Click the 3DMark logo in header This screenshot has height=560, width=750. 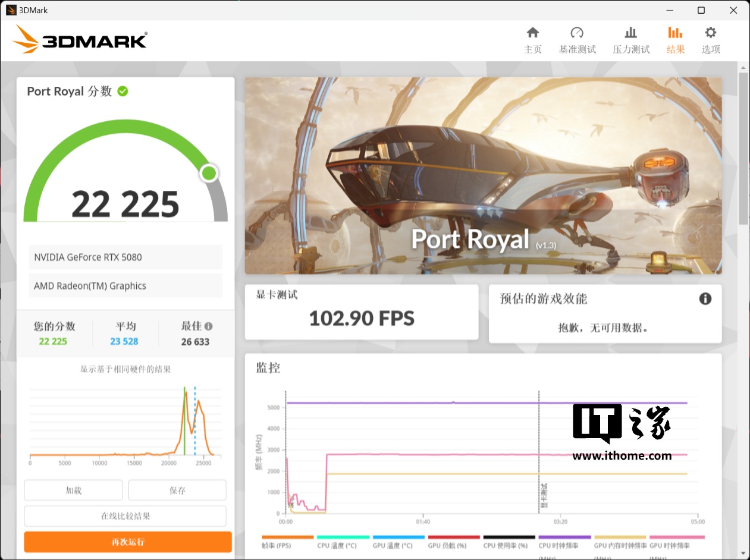point(80,40)
